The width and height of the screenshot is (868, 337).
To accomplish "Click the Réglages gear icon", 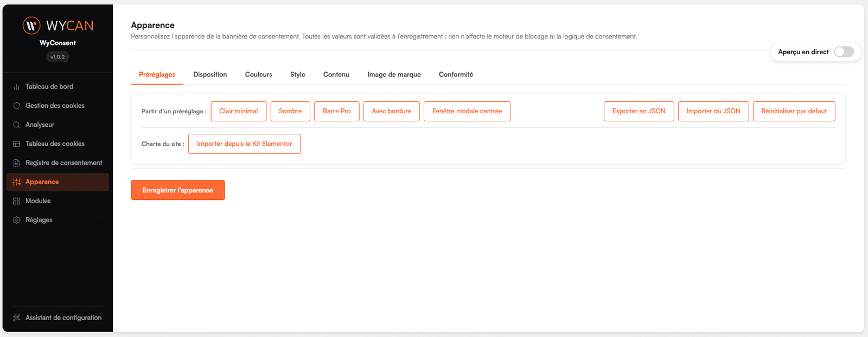I will [17, 220].
